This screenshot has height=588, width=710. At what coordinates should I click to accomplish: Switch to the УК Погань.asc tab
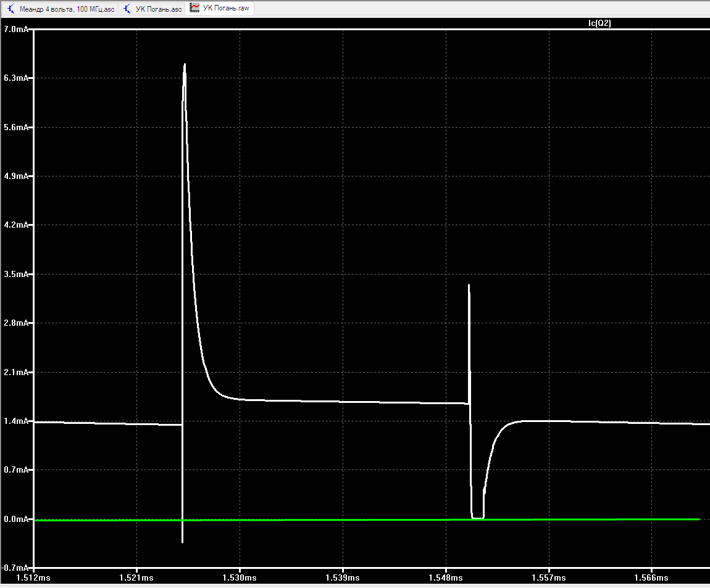[152, 9]
